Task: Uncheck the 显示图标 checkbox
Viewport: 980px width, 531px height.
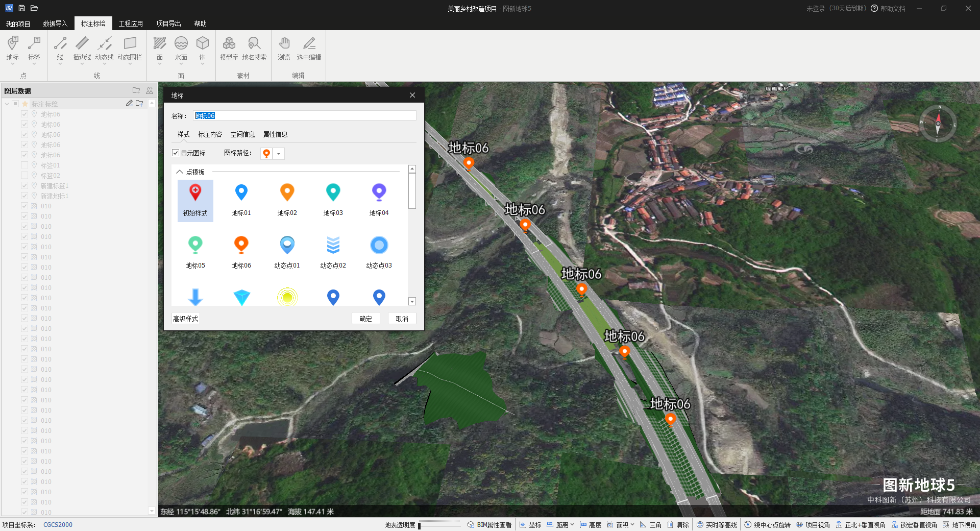Action: (176, 153)
